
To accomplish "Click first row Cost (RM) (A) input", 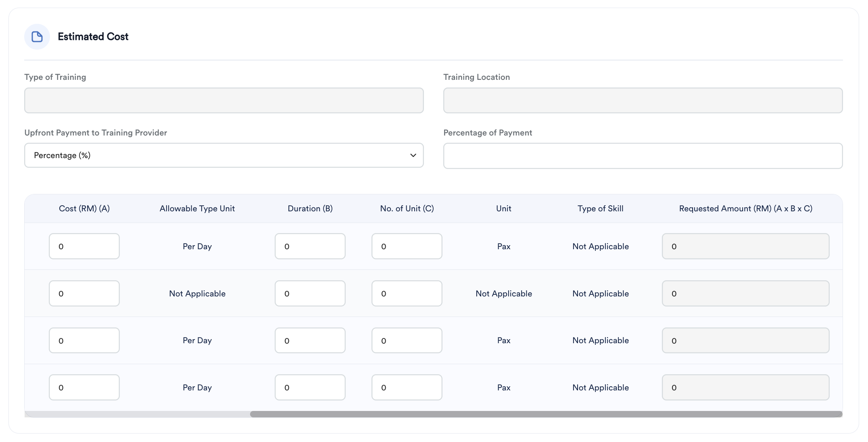I will pos(84,246).
